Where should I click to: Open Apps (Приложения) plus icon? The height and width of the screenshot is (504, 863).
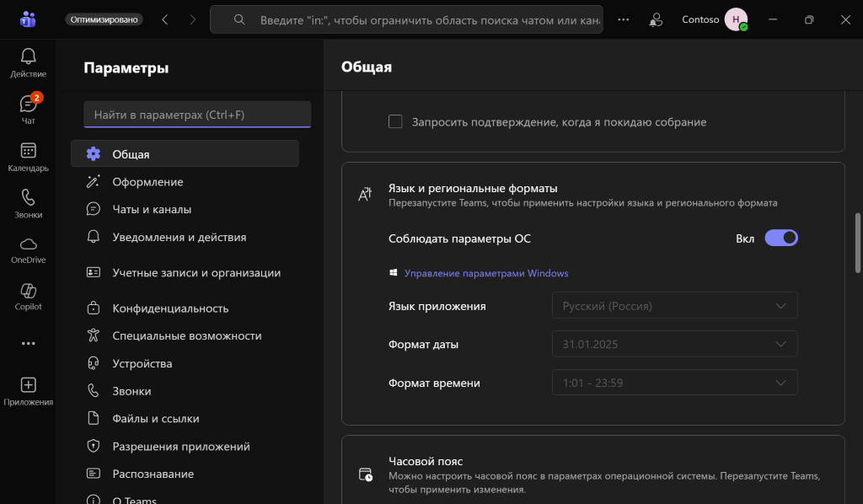click(28, 391)
